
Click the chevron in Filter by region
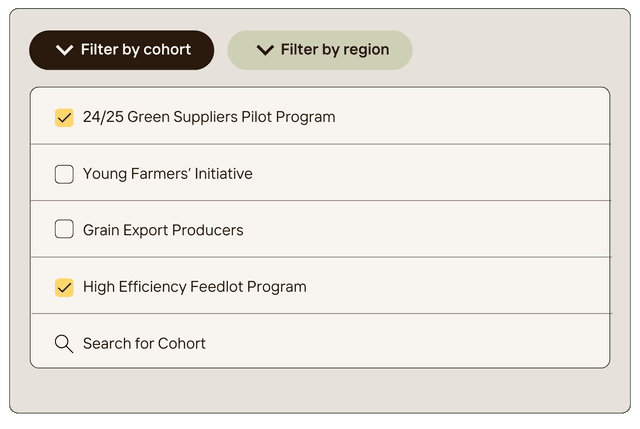(x=265, y=50)
